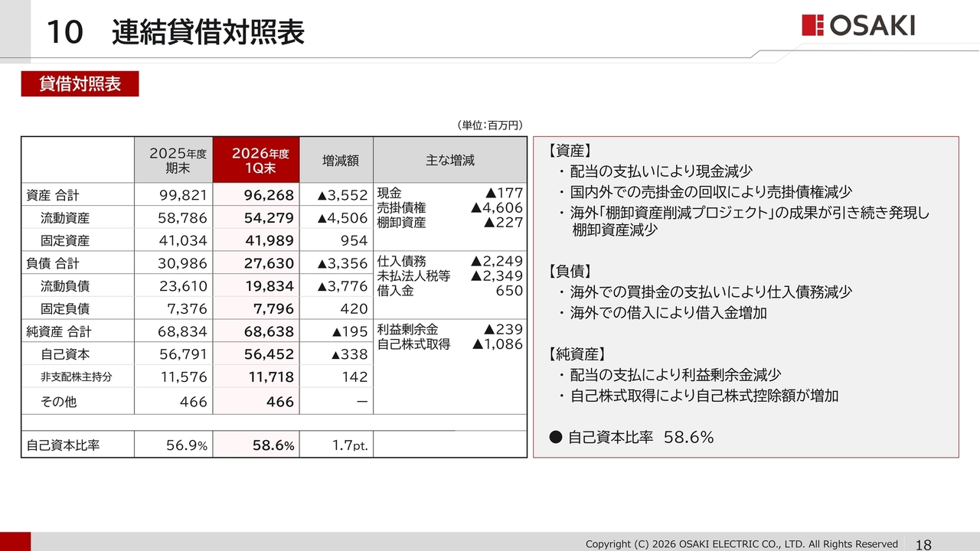Click the 仕入債務 ▲2,249 entry

click(x=450, y=261)
